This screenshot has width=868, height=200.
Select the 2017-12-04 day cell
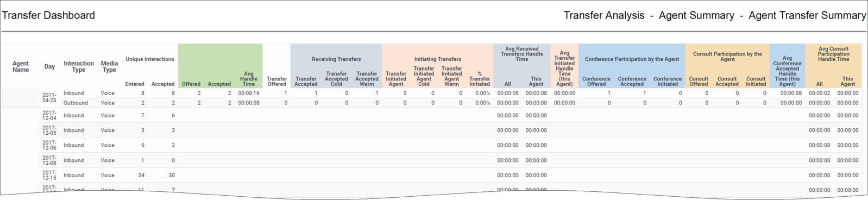point(49,115)
